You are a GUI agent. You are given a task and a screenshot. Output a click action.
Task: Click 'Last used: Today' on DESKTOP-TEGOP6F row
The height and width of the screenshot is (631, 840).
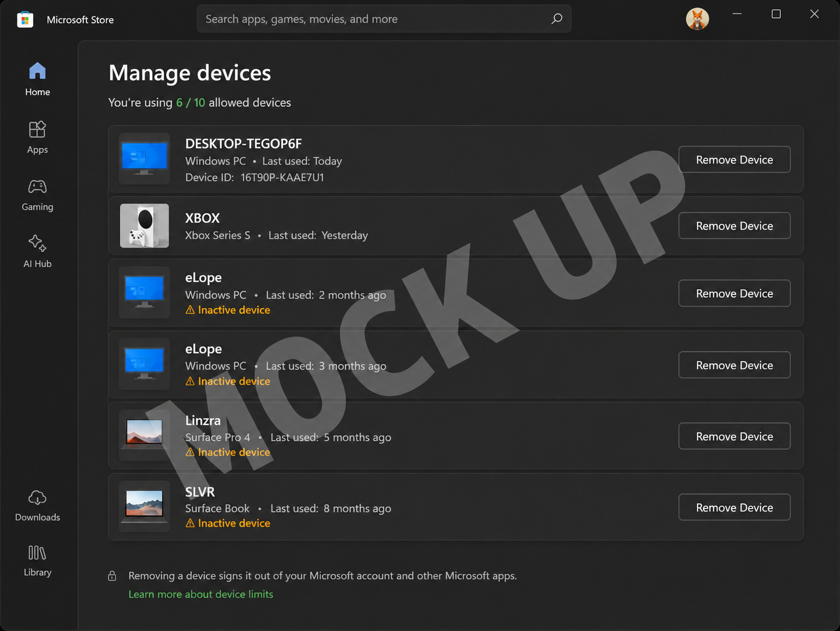(x=302, y=161)
